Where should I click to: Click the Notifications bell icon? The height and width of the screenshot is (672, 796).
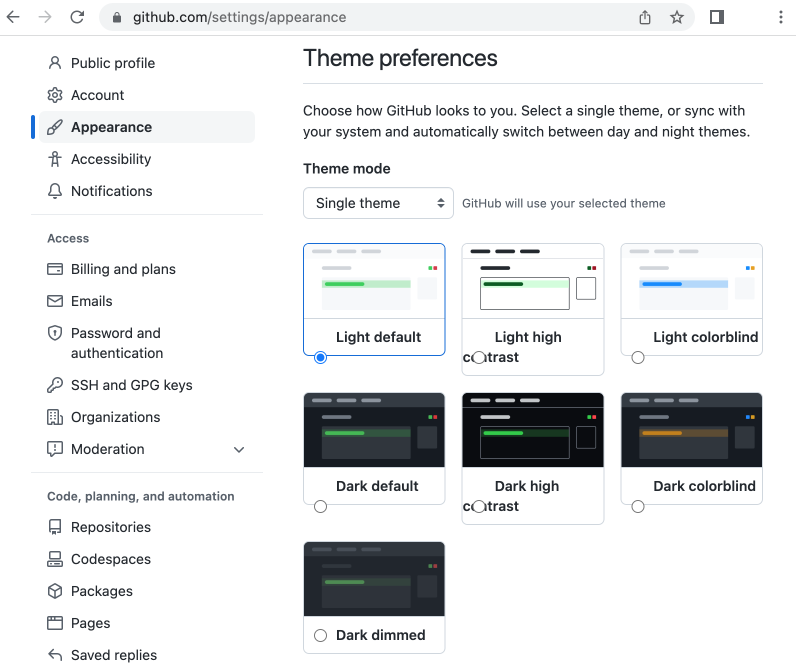[55, 191]
